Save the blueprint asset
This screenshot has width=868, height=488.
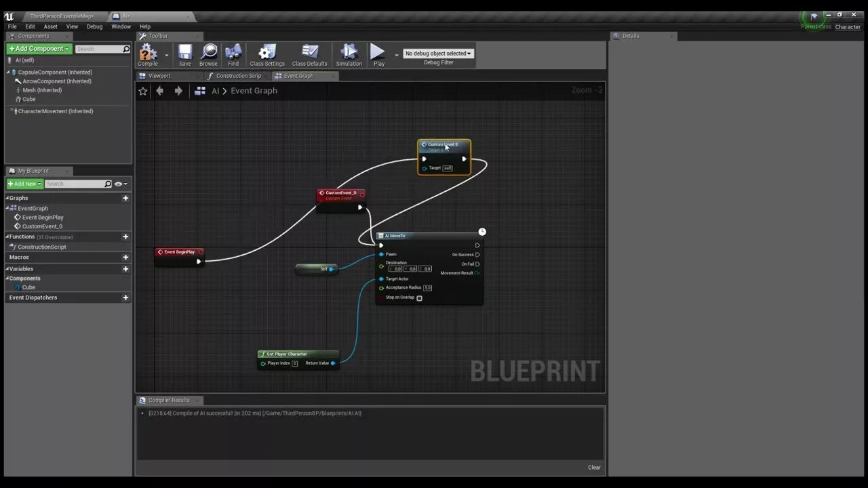pos(184,55)
